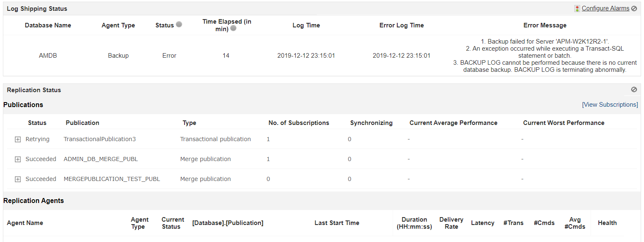The image size is (644, 242).
Task: Click the Agent Name column header
Action: 25,223
